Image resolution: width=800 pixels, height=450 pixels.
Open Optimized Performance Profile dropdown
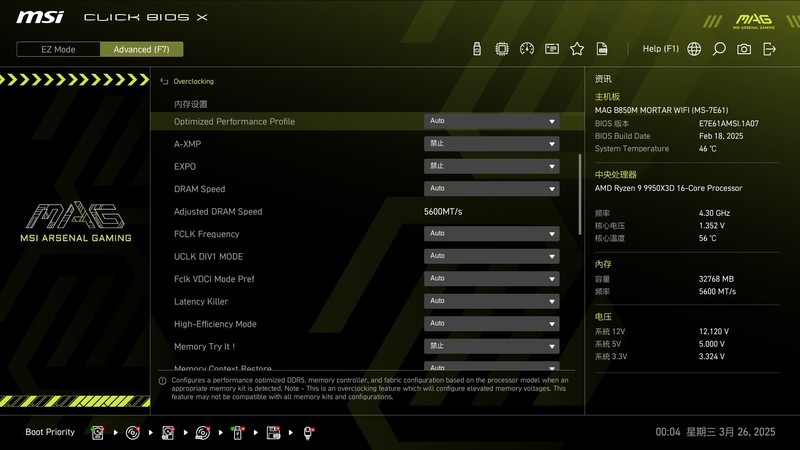[x=491, y=121]
